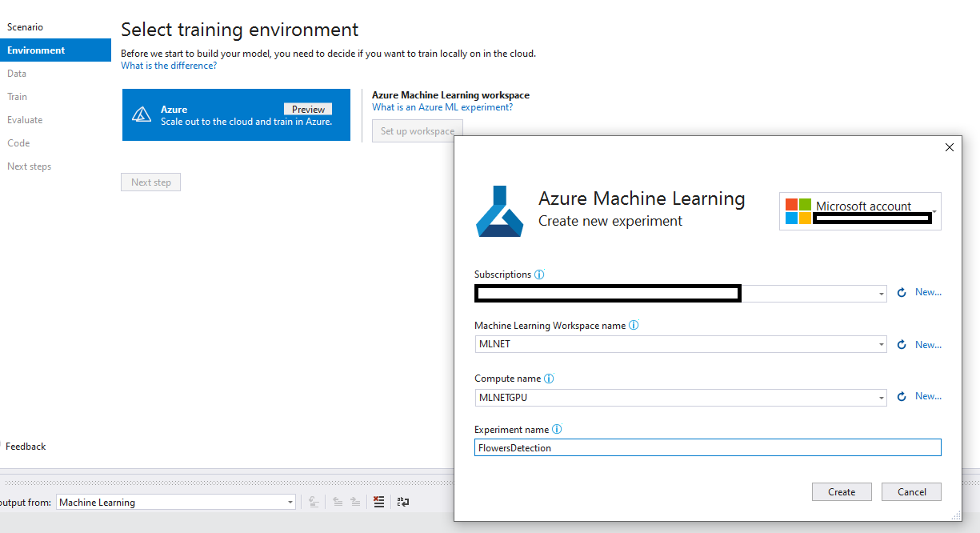Viewport: 980px width, 533px height.
Task: Click the info icon beside Compute name
Action: [549, 379]
